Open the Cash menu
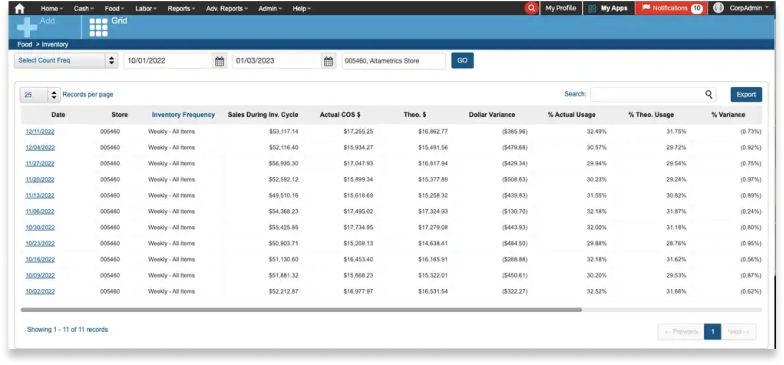The height and width of the screenshot is (365, 784). point(83,8)
